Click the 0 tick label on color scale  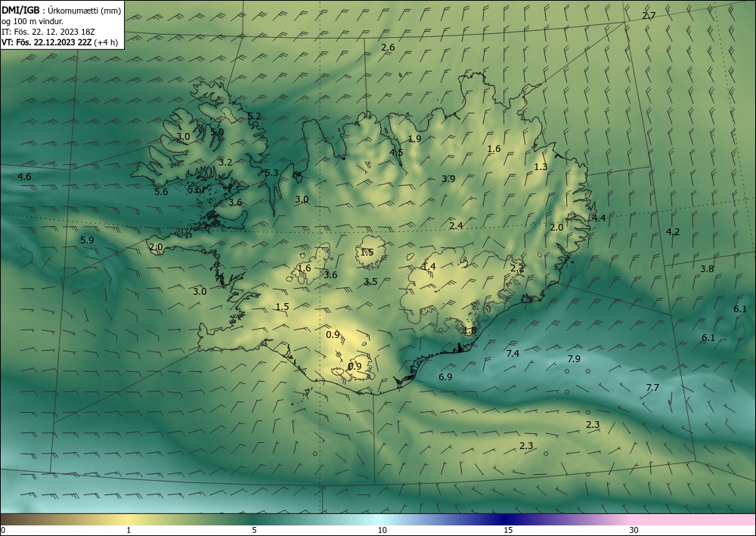[3, 530]
